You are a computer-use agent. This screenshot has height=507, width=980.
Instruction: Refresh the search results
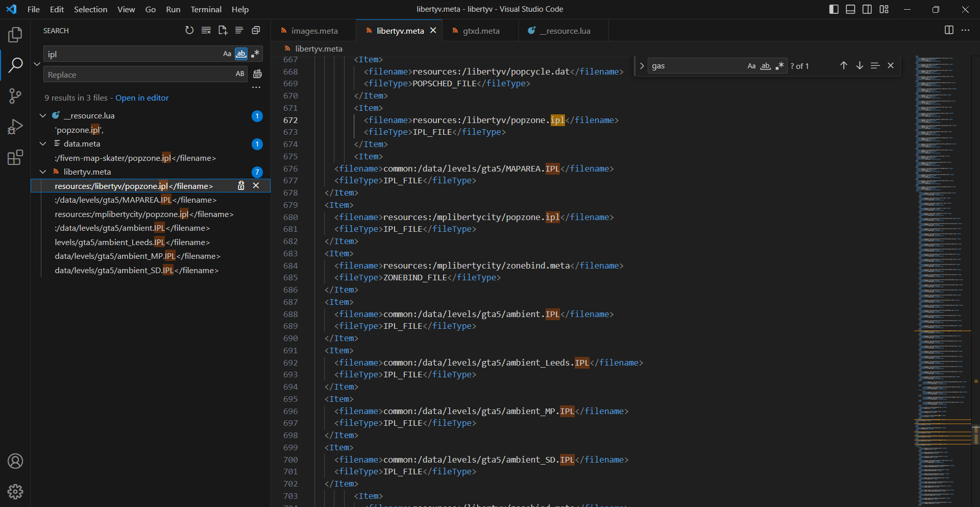click(189, 31)
